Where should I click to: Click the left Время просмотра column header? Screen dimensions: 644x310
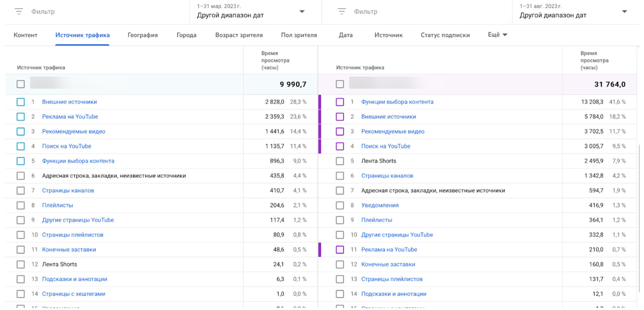(275, 60)
